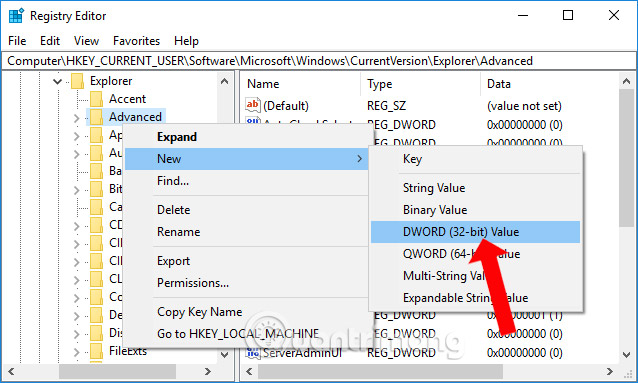Click the REG_SZ type cell

pos(386,106)
